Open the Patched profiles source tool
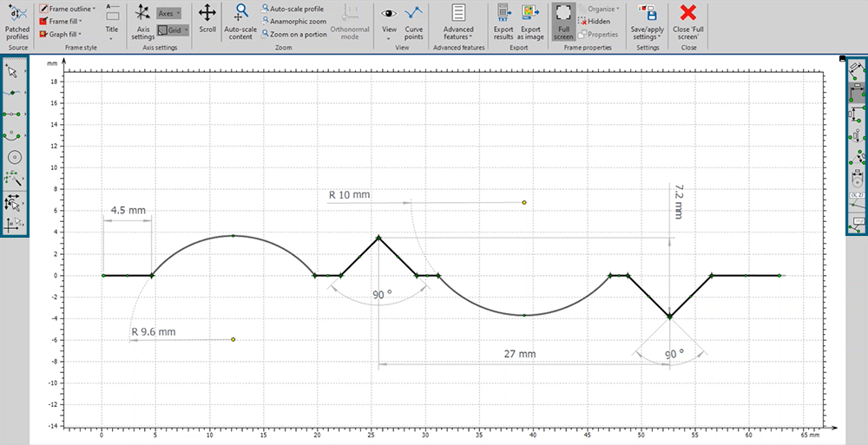Image resolution: width=868 pixels, height=445 pixels. tap(16, 23)
